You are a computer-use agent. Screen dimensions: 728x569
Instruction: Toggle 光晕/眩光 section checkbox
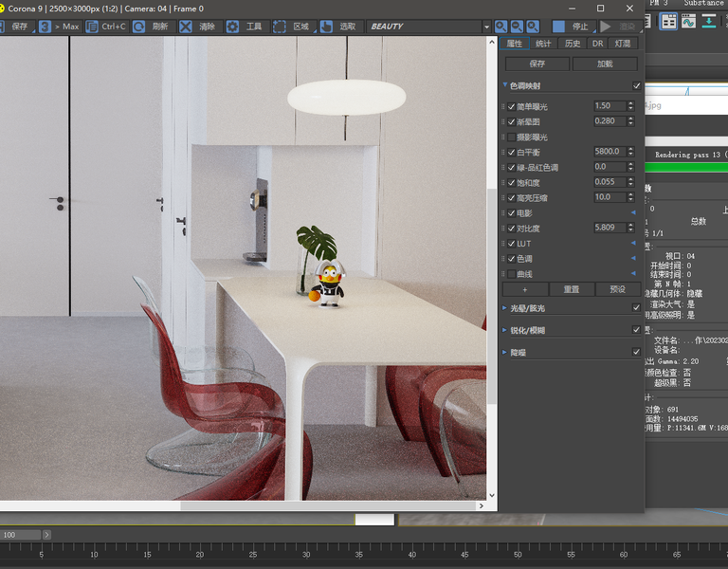coord(637,307)
